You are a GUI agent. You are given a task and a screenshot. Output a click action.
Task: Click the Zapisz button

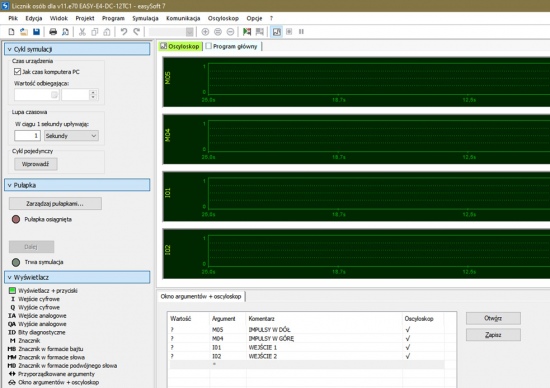click(493, 335)
